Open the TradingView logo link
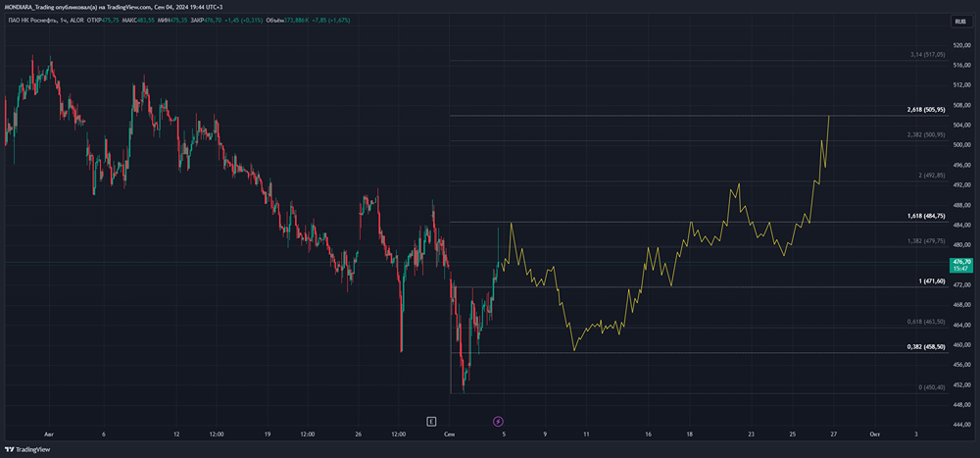The image size is (980, 458). [26, 449]
